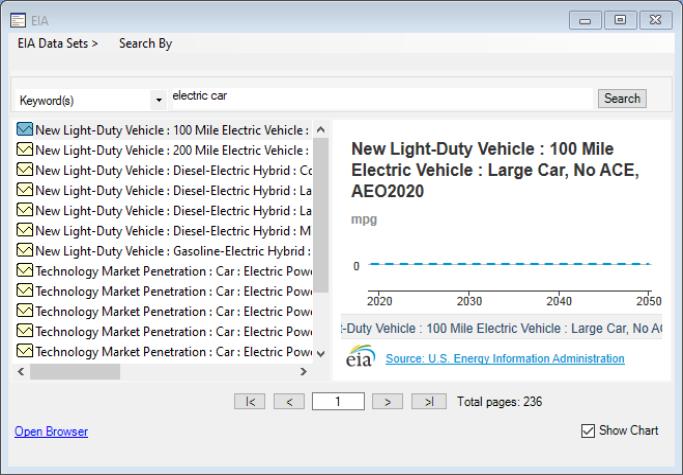Screen dimensions: 683x475
Task: Go back to the previous results page
Action: [x=288, y=401]
